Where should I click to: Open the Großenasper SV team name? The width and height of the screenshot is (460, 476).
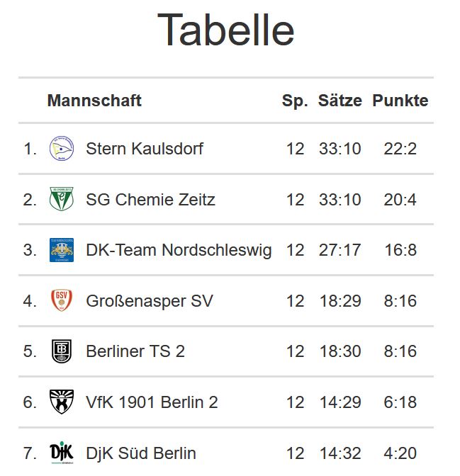[x=150, y=301]
